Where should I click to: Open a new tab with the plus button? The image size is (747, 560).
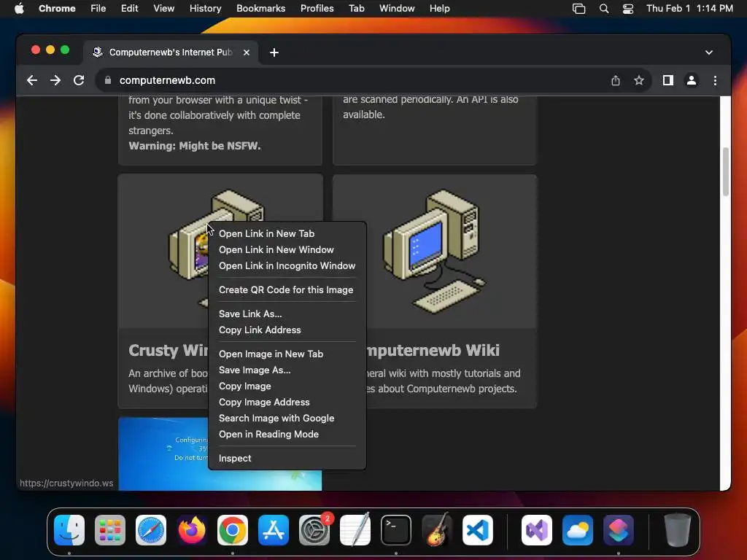pyautogui.click(x=274, y=52)
